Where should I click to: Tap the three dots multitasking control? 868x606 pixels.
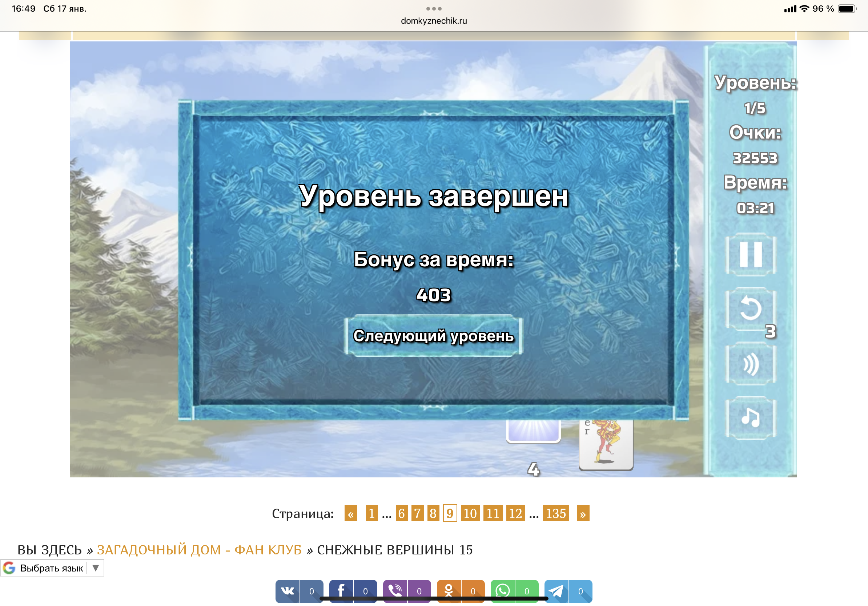(x=434, y=9)
